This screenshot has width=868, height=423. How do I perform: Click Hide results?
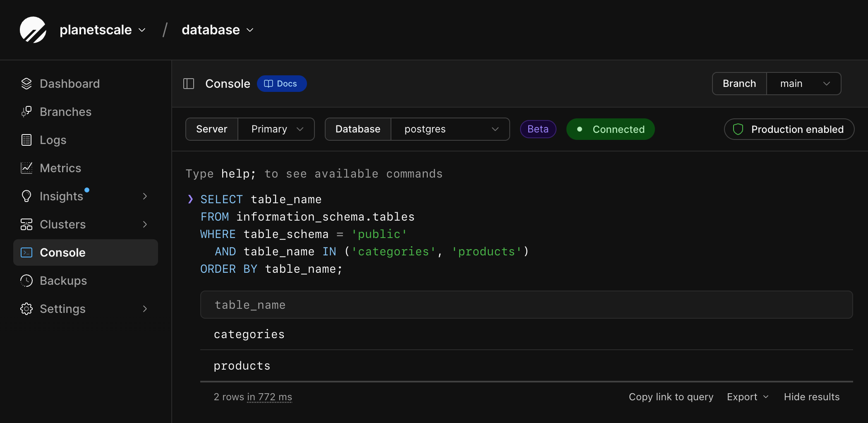(x=812, y=397)
